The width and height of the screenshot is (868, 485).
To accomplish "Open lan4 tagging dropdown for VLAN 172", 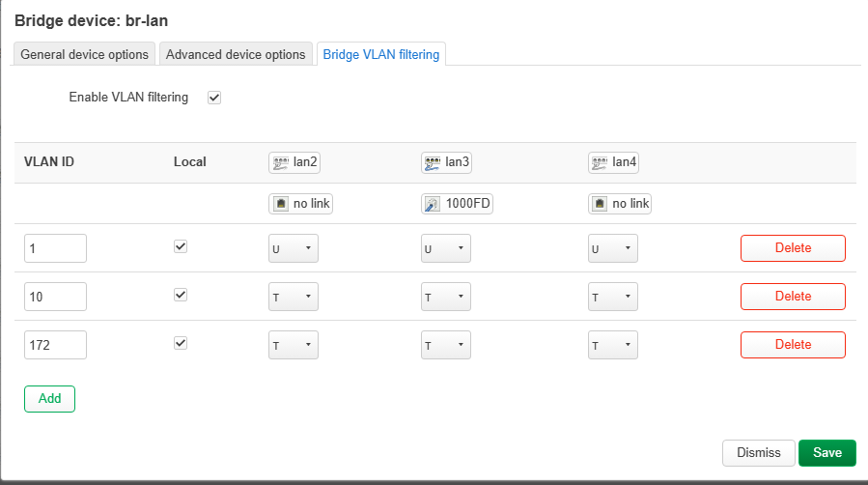I will [613, 345].
